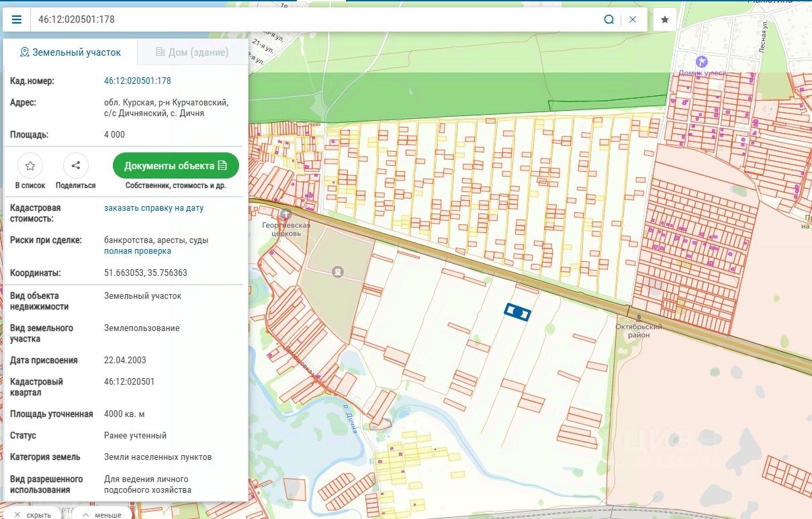Switch to the 'Дом (здание)' tab
Screen dimensions: 812x519
[192, 52]
